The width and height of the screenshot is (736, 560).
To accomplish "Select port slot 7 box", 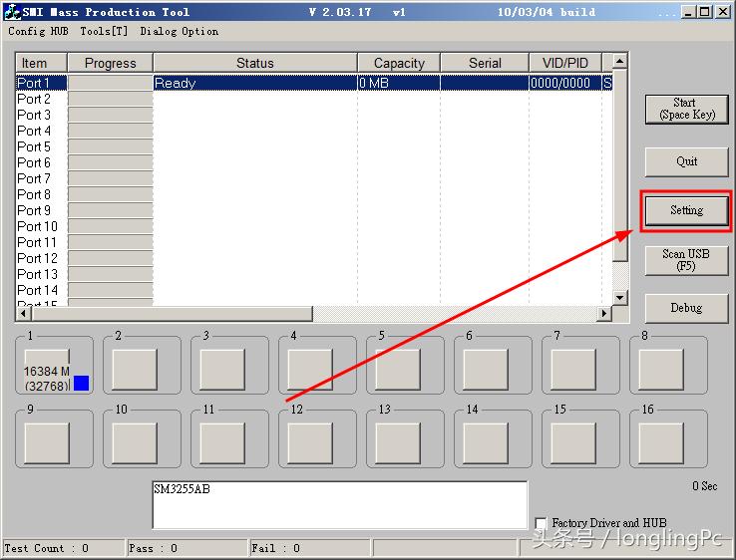I will [x=573, y=369].
